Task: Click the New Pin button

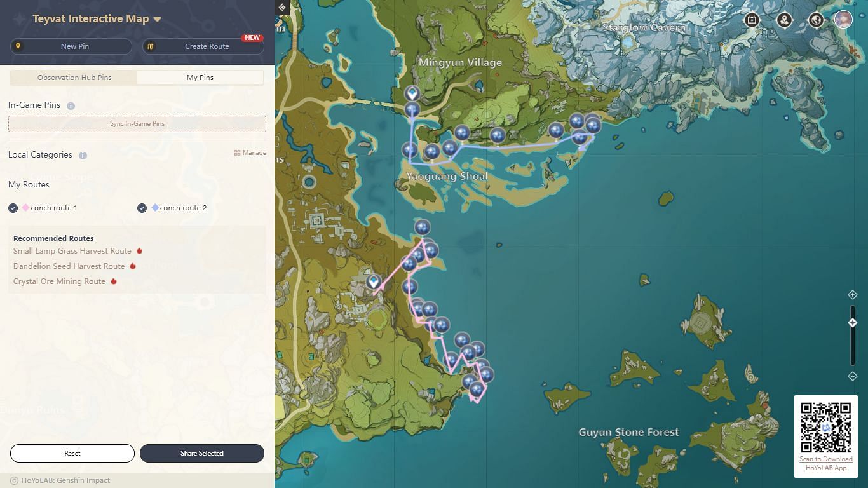Action: [x=71, y=46]
